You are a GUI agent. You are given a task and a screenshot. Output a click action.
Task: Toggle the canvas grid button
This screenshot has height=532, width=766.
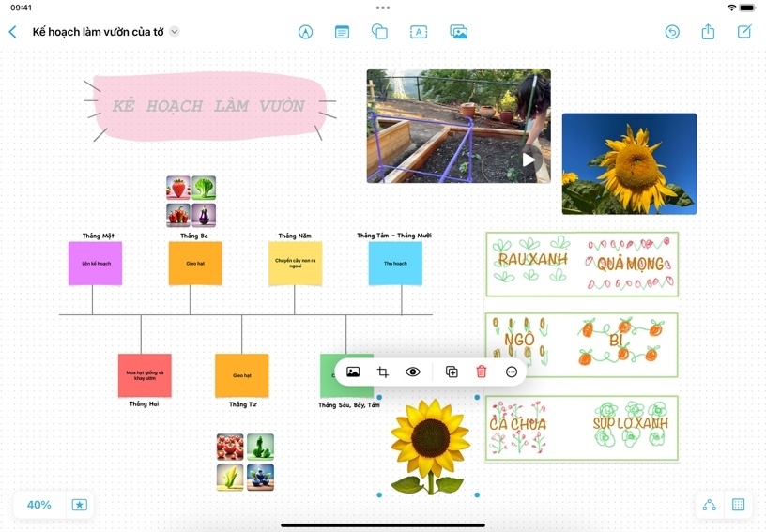click(739, 505)
